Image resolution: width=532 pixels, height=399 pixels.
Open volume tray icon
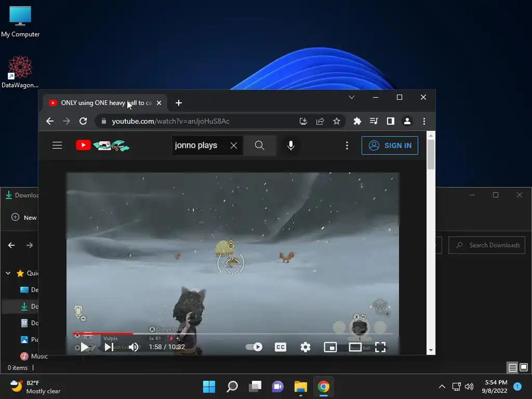[x=469, y=387]
